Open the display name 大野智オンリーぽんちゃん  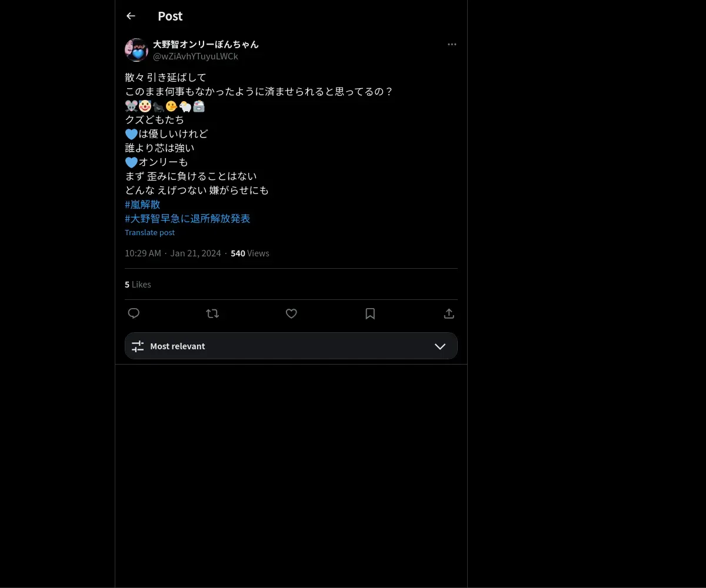[206, 44]
